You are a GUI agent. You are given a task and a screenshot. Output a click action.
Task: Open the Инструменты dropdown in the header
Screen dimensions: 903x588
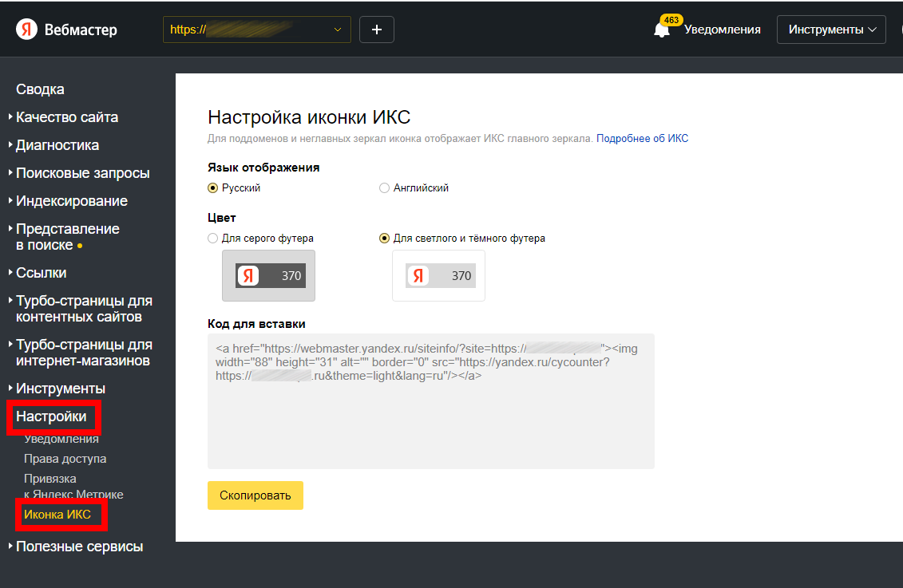(x=831, y=30)
